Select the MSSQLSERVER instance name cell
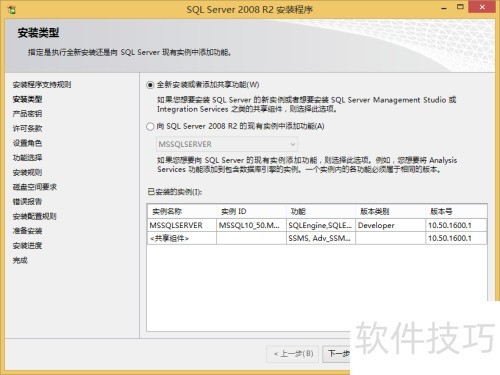 [182, 225]
